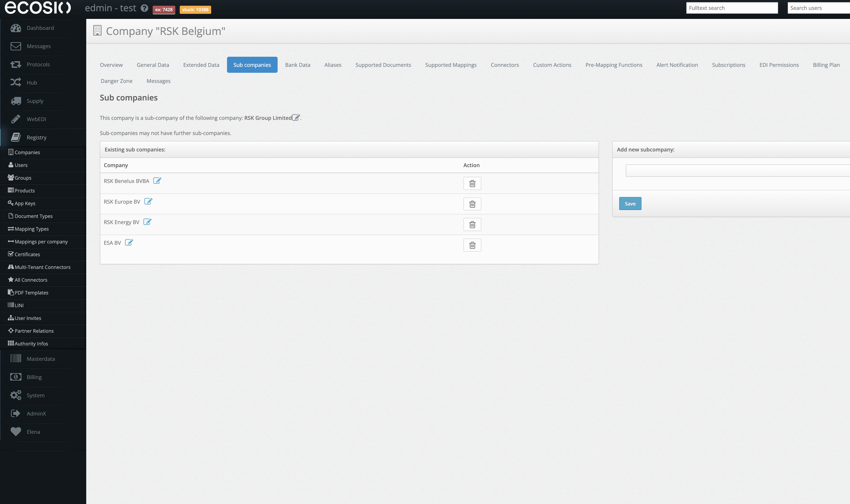
Task: Open the Extended Data tab
Action: tap(201, 65)
